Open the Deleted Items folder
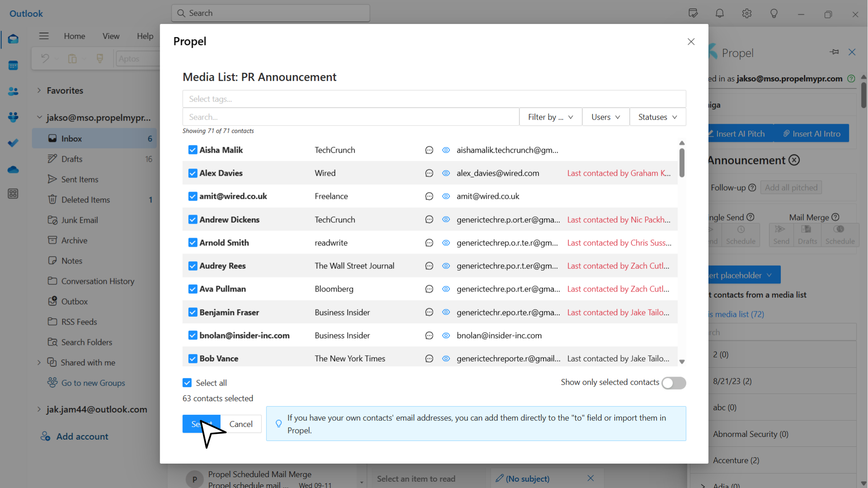Viewport: 868px width, 488px height. point(94,200)
